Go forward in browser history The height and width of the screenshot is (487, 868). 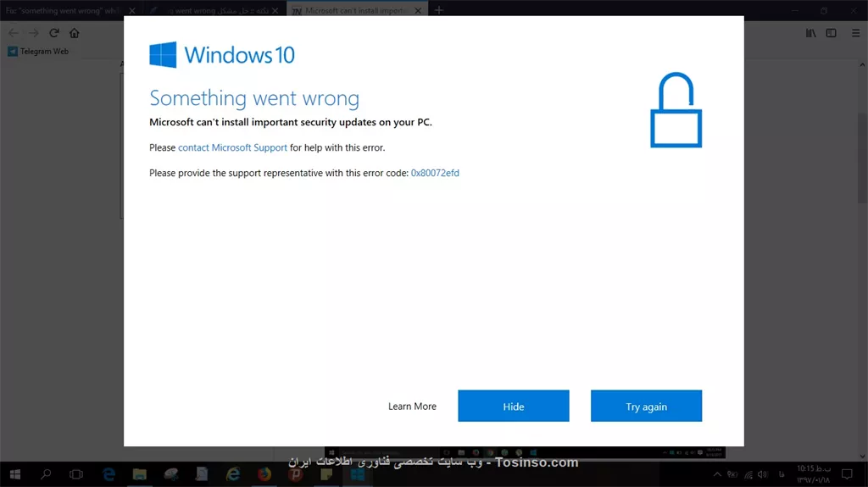click(34, 33)
